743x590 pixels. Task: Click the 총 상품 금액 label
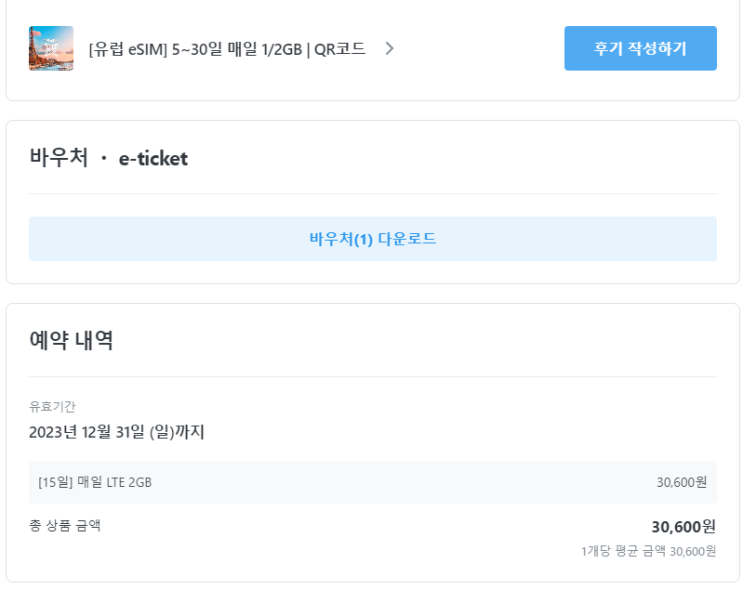coord(65,525)
